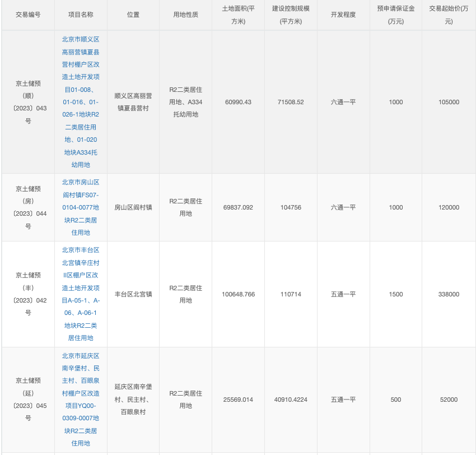Click deposit value 500
The width and height of the screenshot is (476, 455).
395,400
